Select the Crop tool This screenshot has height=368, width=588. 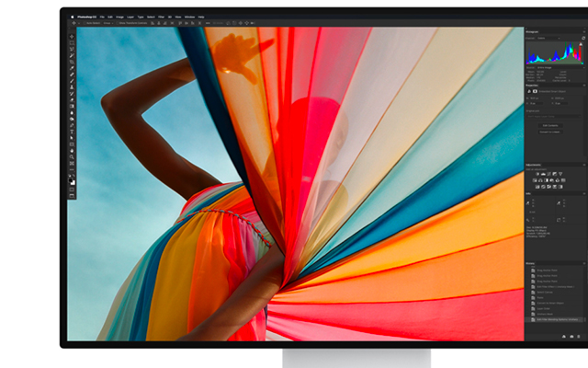[72, 62]
